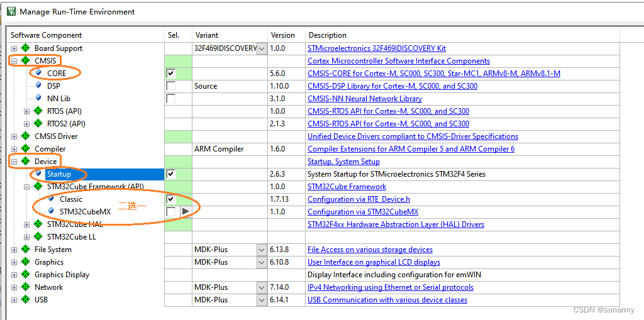Click the File System green diamond icon
The image size is (644, 320).
point(25,250)
